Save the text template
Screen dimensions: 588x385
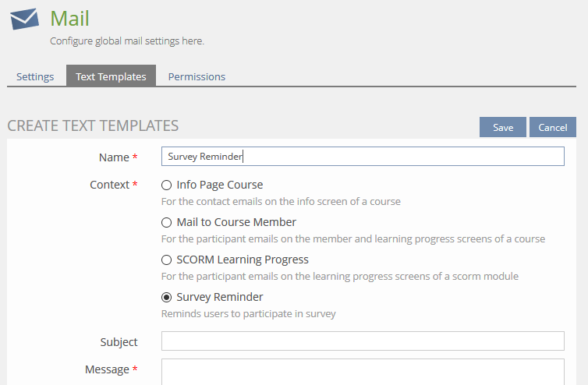coord(503,127)
